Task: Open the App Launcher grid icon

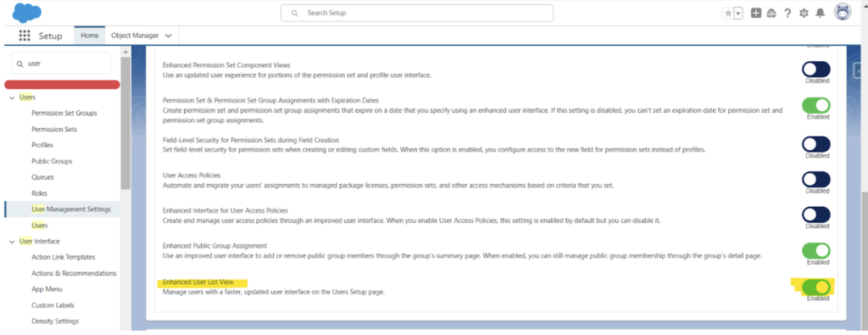Action: coord(25,36)
